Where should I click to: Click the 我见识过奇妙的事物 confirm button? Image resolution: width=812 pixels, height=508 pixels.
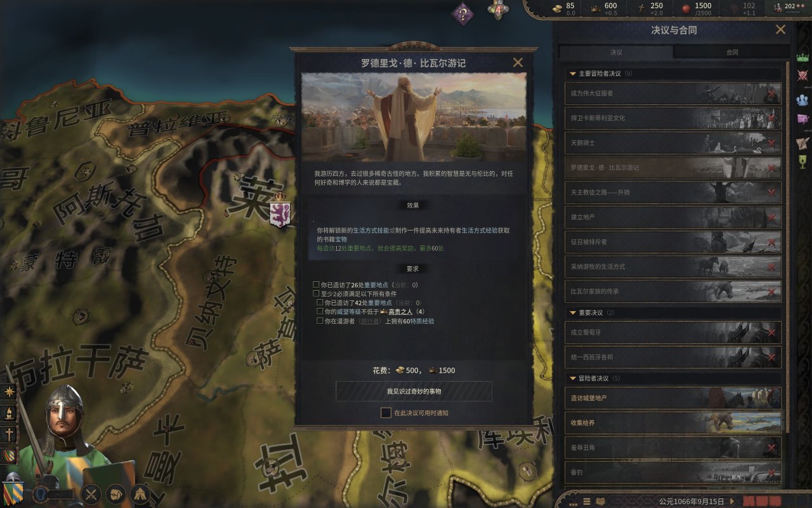click(x=414, y=391)
